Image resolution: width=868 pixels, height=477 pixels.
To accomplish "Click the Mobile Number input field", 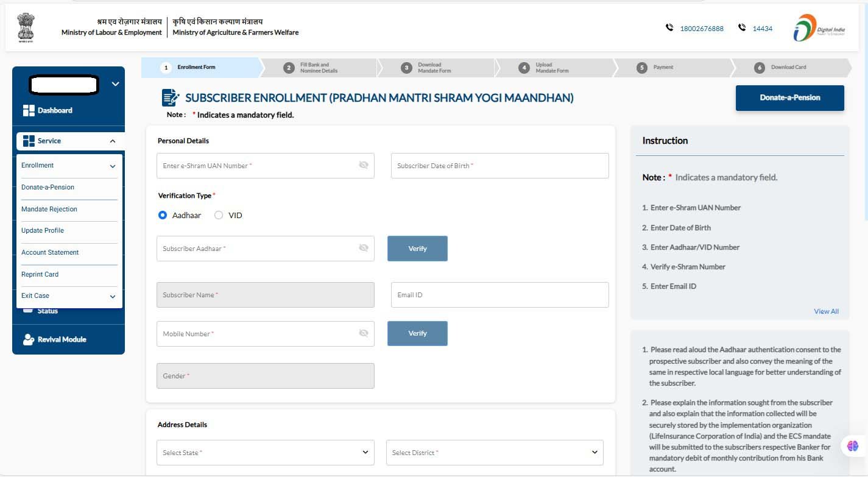I will pyautogui.click(x=266, y=334).
